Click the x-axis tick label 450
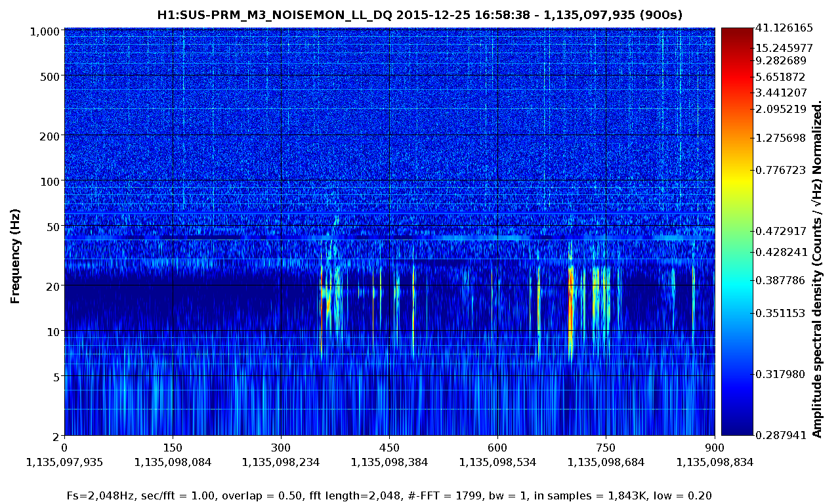The height and width of the screenshot is (504, 840). click(x=389, y=447)
